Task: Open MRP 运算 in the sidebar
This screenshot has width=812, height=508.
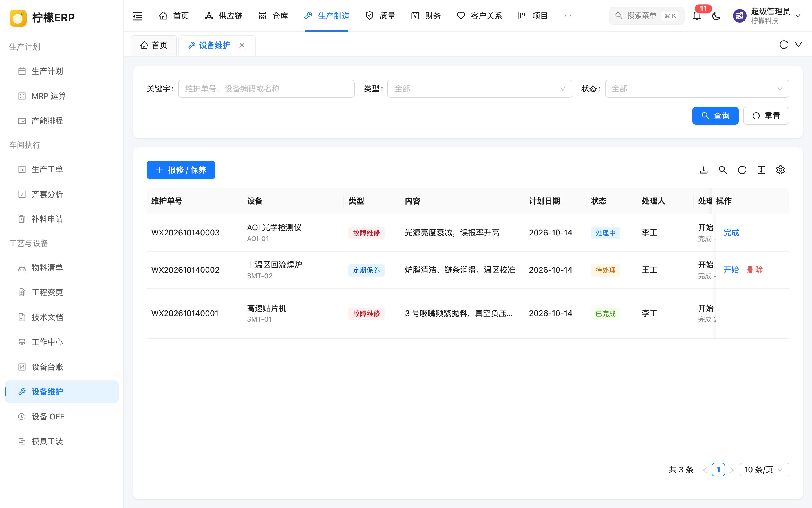Action: [x=62, y=96]
